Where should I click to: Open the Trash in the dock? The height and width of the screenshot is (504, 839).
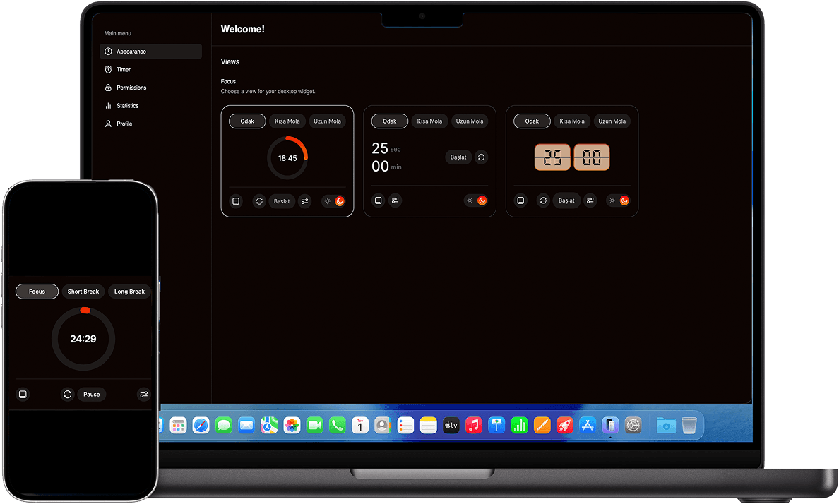pyautogui.click(x=689, y=426)
